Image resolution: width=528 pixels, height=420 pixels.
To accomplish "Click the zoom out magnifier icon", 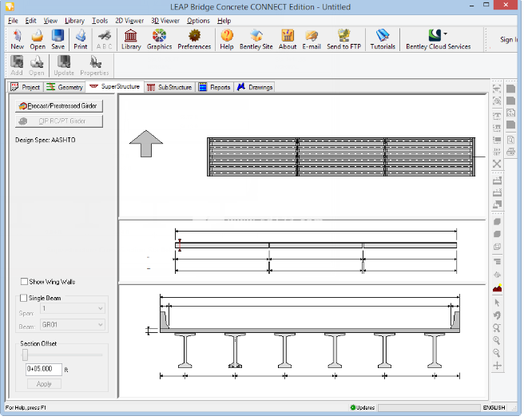I will click(x=497, y=353).
